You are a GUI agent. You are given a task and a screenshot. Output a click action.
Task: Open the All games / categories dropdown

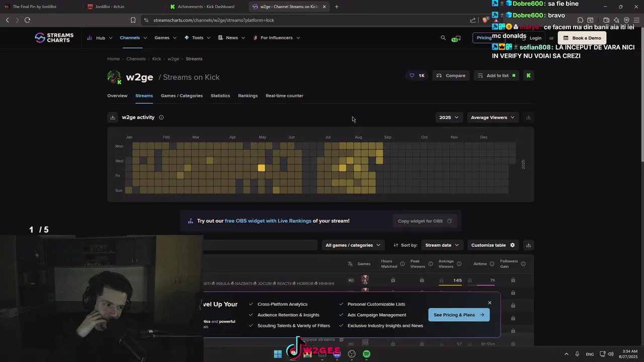353,245
